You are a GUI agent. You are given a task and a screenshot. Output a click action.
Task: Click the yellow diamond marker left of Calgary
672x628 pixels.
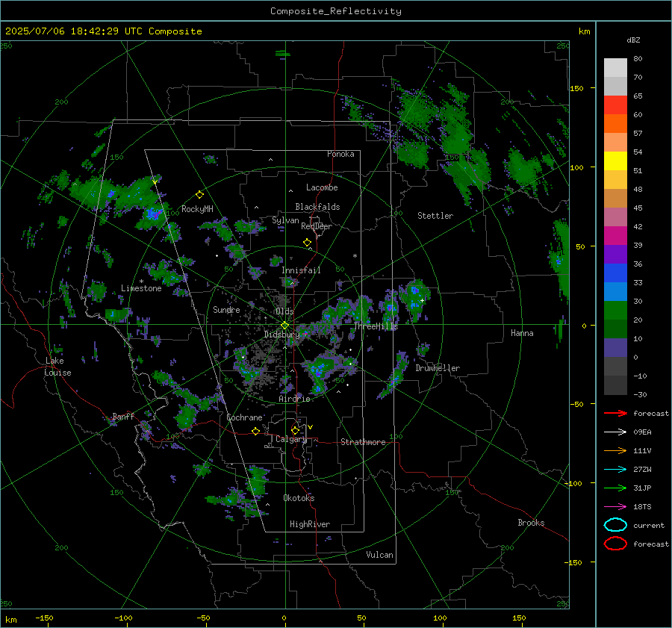tap(295, 430)
